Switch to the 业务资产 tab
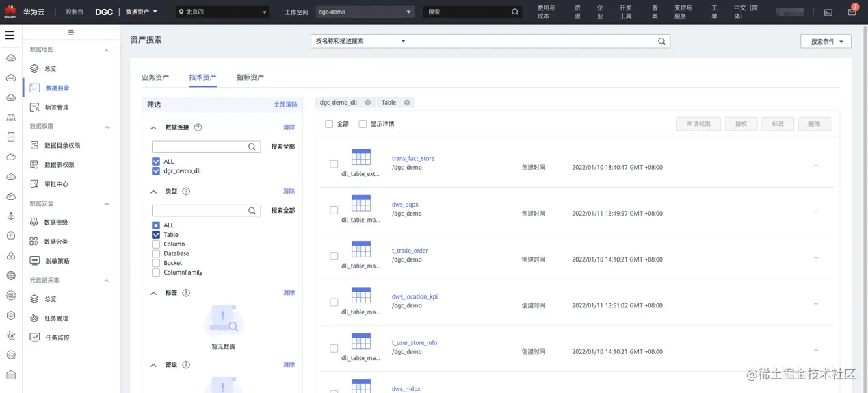The height and width of the screenshot is (393, 868). click(155, 77)
